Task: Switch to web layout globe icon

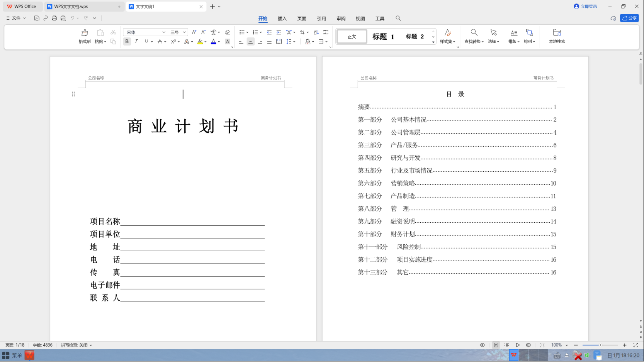Action: click(x=528, y=345)
